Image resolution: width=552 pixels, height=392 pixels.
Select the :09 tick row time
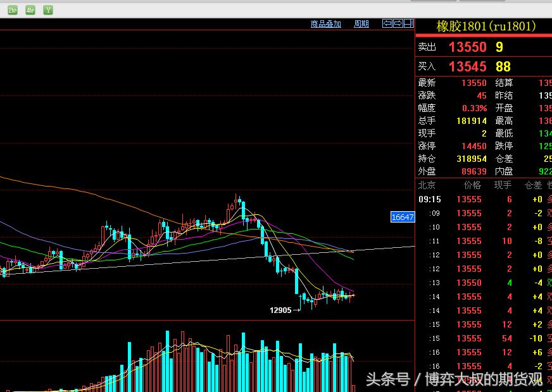(434, 214)
